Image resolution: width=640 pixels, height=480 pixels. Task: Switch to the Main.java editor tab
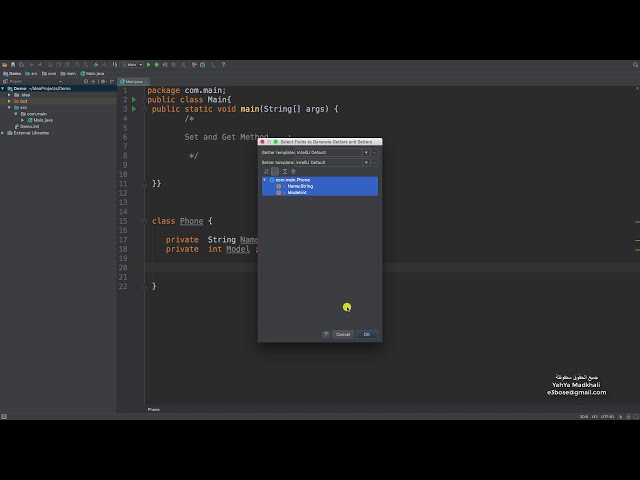click(x=133, y=82)
